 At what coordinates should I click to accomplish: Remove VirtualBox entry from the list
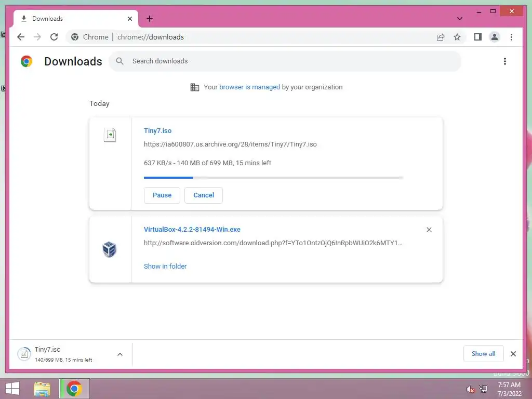coord(429,230)
